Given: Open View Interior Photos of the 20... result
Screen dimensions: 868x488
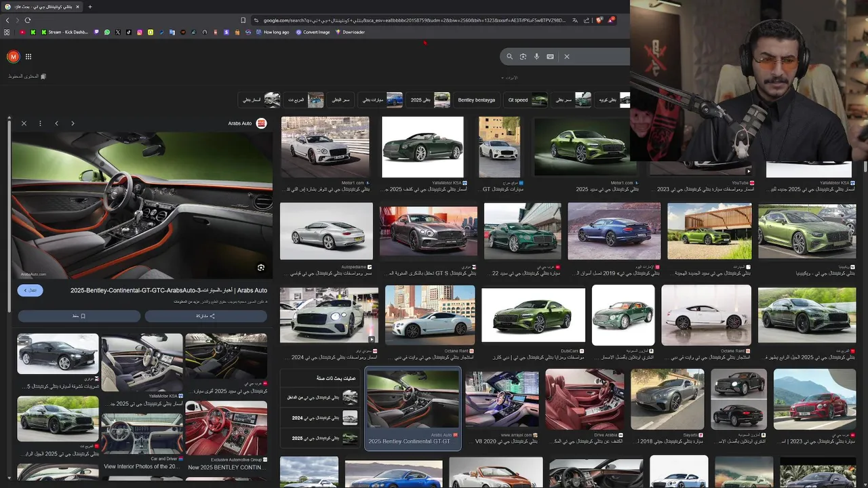Looking at the screenshot, I should (142, 434).
